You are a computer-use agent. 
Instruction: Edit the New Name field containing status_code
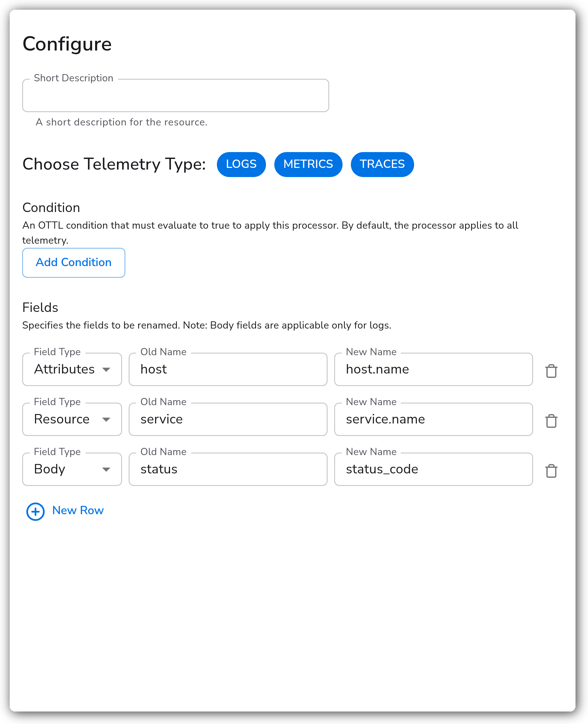[x=434, y=469]
